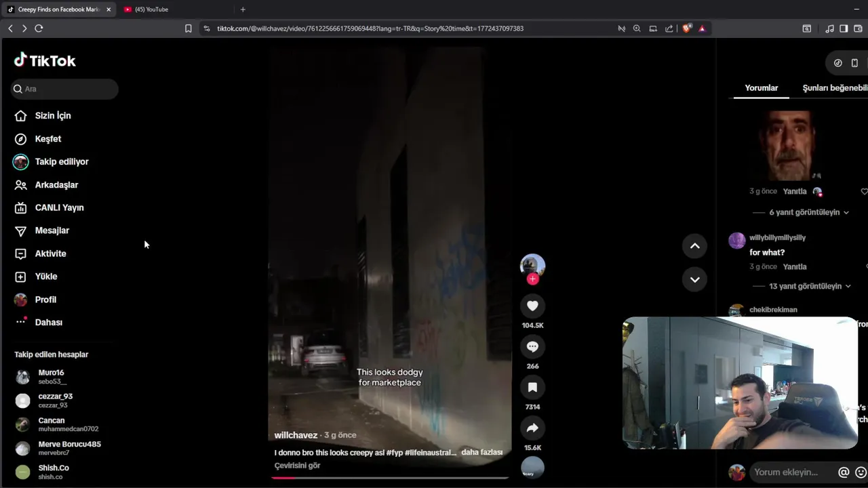Open willchavez username link

point(296,435)
